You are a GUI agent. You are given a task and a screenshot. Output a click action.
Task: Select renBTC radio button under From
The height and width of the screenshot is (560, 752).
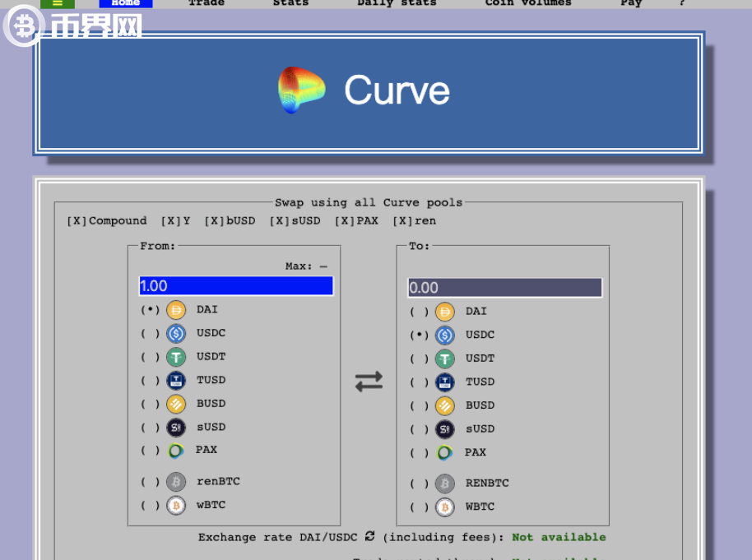click(x=150, y=481)
